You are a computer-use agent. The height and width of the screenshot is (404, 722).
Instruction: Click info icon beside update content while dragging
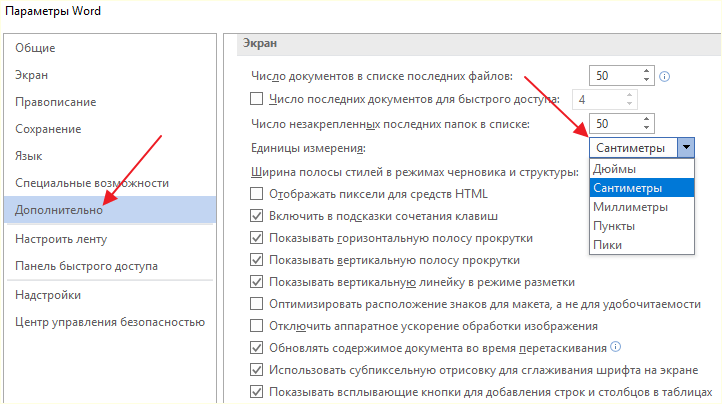point(616,347)
